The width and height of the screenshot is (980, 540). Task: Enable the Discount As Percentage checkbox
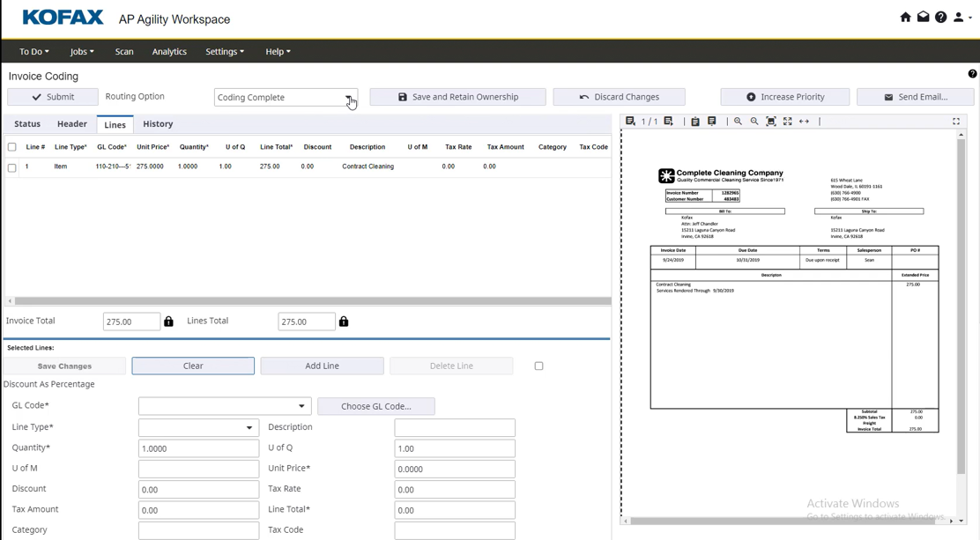pos(538,366)
